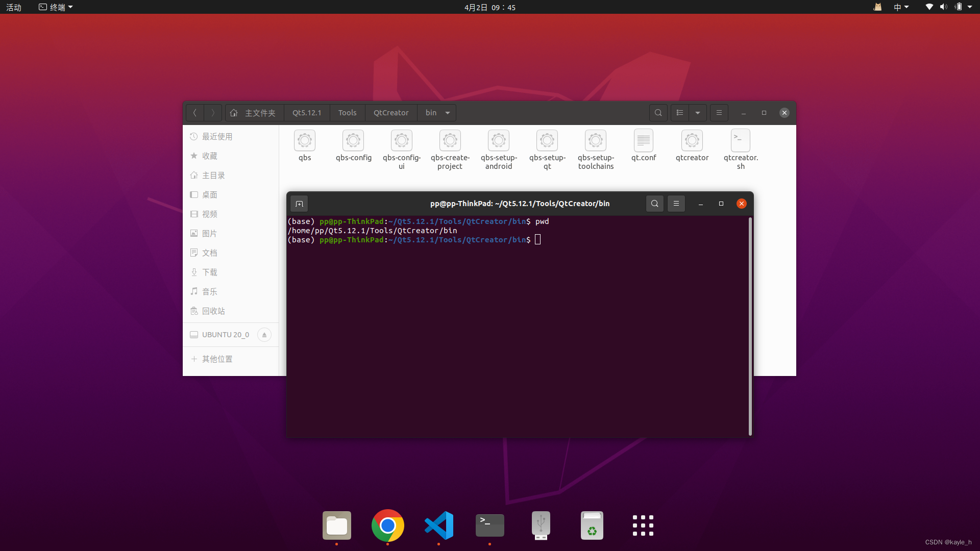Launch the Terminal from the dock
Screen dimensions: 980x551
pyautogui.click(x=489, y=525)
